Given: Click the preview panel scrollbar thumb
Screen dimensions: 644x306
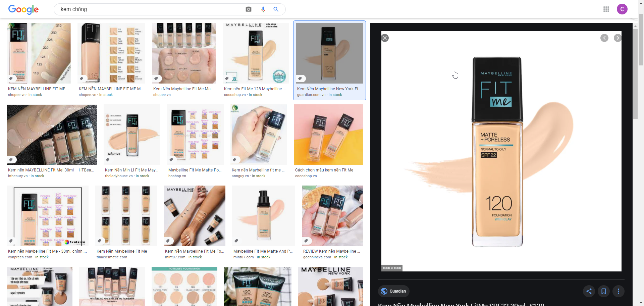Looking at the screenshot, I should pos(635,74).
